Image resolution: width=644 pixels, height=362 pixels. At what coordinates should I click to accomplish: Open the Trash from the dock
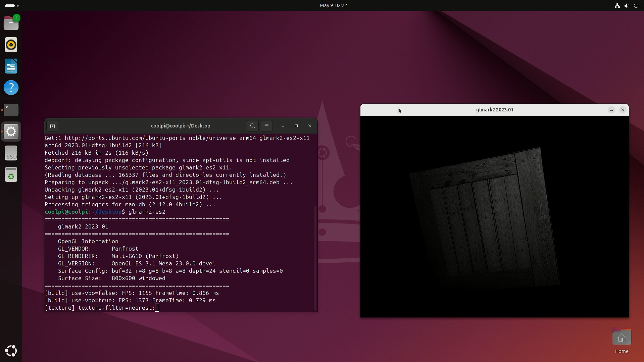click(11, 174)
